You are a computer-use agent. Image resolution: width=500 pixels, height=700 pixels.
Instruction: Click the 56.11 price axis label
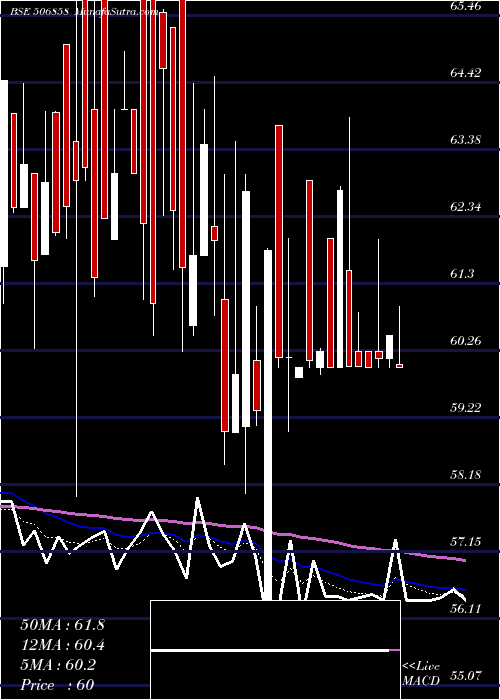[466, 609]
